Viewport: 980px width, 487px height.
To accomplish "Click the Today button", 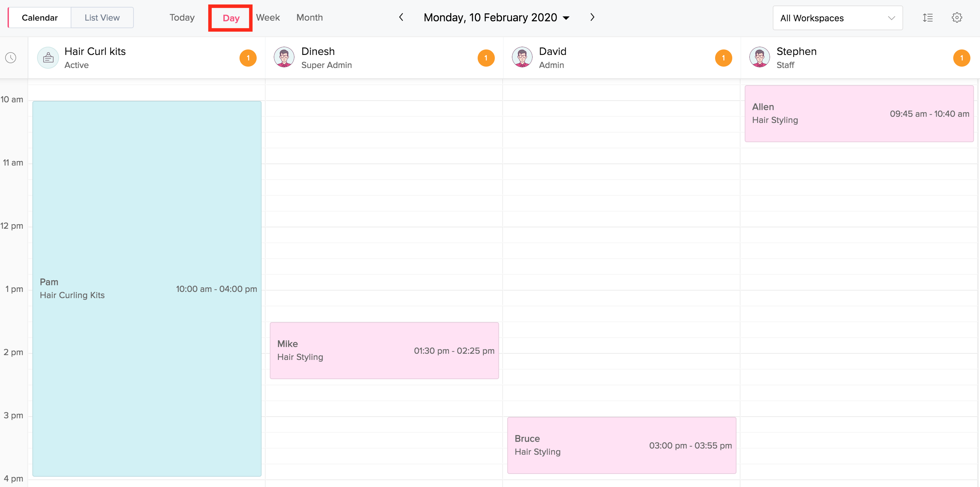I will point(182,18).
